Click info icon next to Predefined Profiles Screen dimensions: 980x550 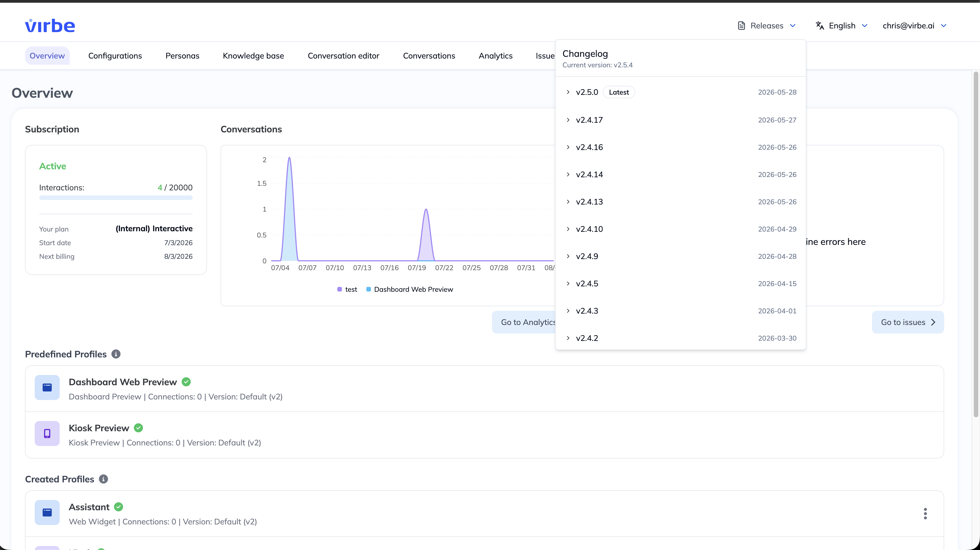(116, 354)
